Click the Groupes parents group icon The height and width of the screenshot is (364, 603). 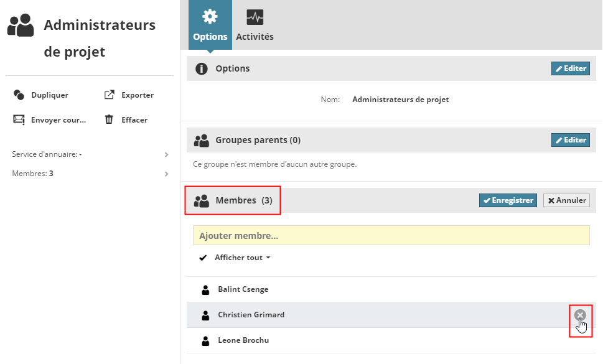coord(201,141)
